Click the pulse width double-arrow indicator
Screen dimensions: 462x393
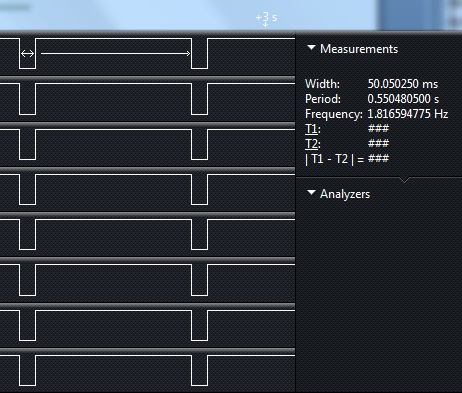point(27,53)
